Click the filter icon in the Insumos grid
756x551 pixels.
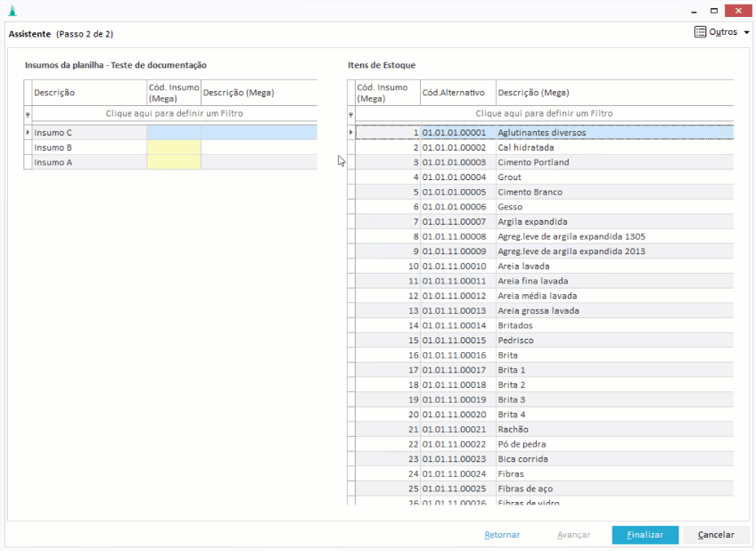[28, 114]
